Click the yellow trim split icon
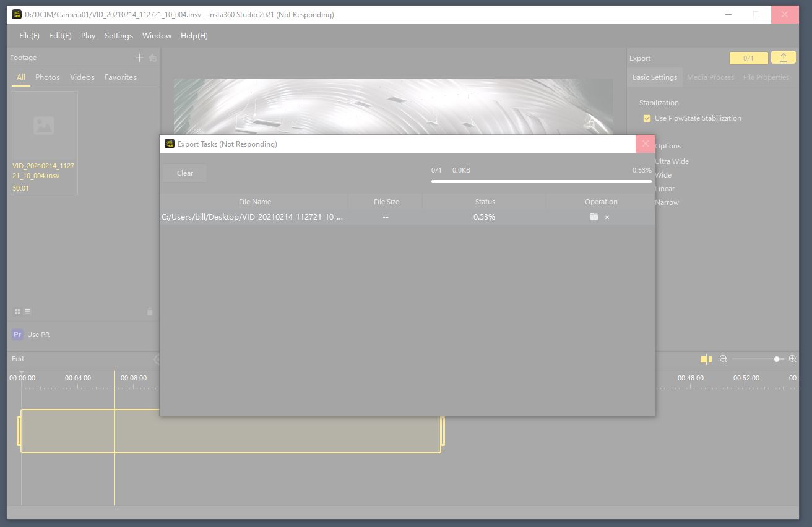This screenshot has width=812, height=527. pos(706,359)
